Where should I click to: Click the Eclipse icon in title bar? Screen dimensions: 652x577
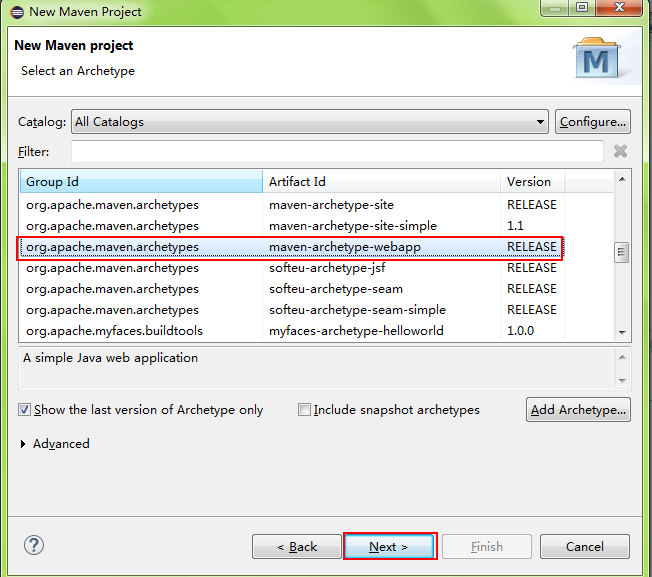coord(17,12)
